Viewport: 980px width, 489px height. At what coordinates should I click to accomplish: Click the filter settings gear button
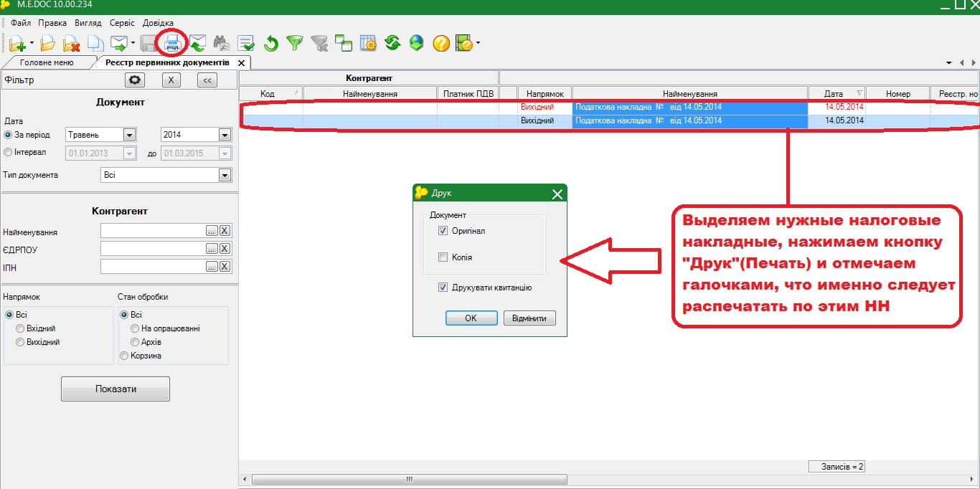[135, 80]
